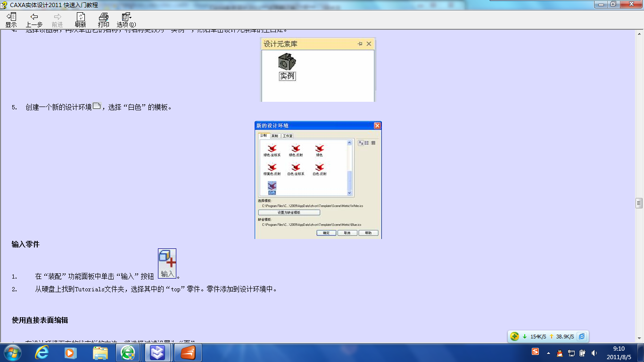Click the QQ penguin tray icon
This screenshot has height=362, width=644.
coord(560,353)
